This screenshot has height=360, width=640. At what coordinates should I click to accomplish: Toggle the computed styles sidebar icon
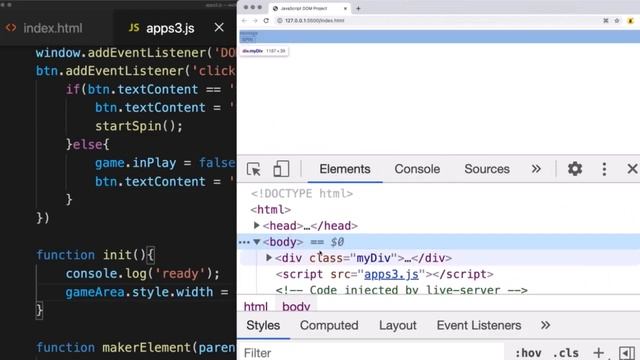coord(627,353)
